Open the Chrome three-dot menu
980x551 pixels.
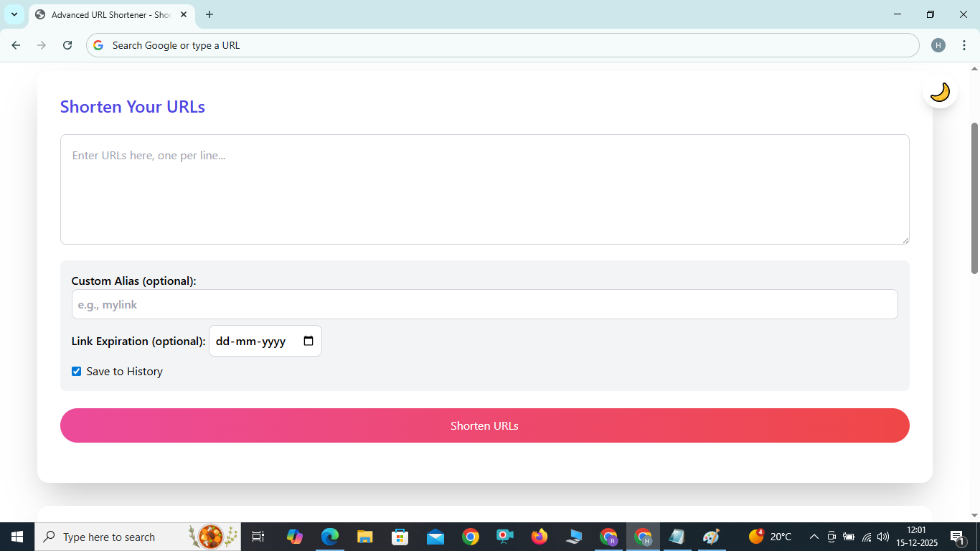pyautogui.click(x=964, y=44)
